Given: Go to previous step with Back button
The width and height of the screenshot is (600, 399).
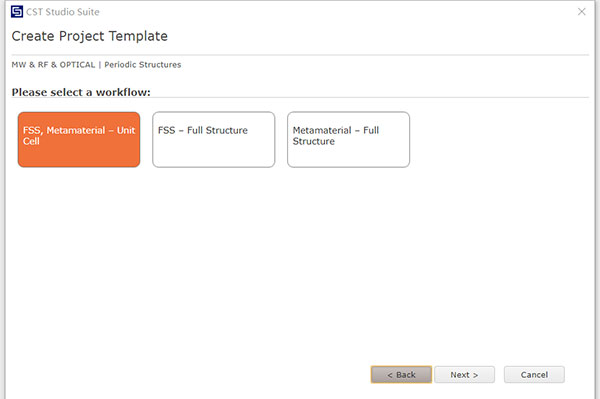Looking at the screenshot, I should click(401, 375).
